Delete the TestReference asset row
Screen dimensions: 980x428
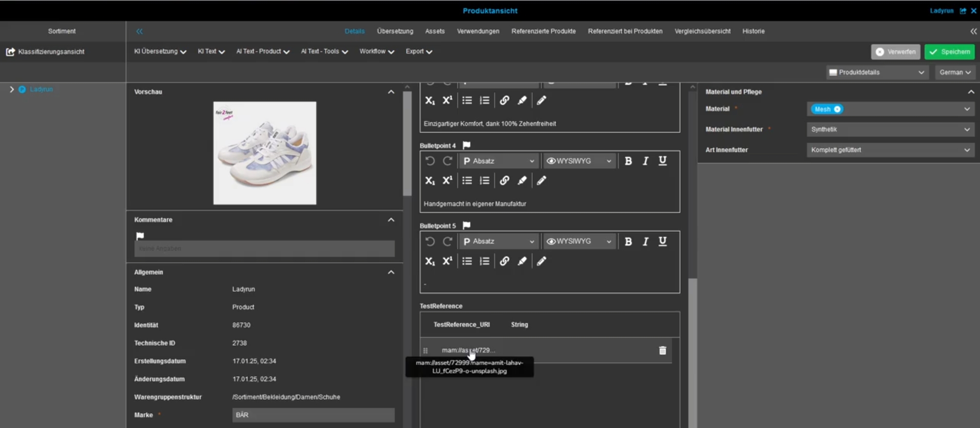662,350
